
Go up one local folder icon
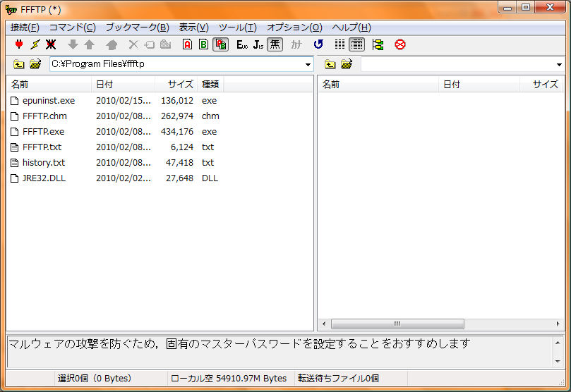click(x=18, y=64)
